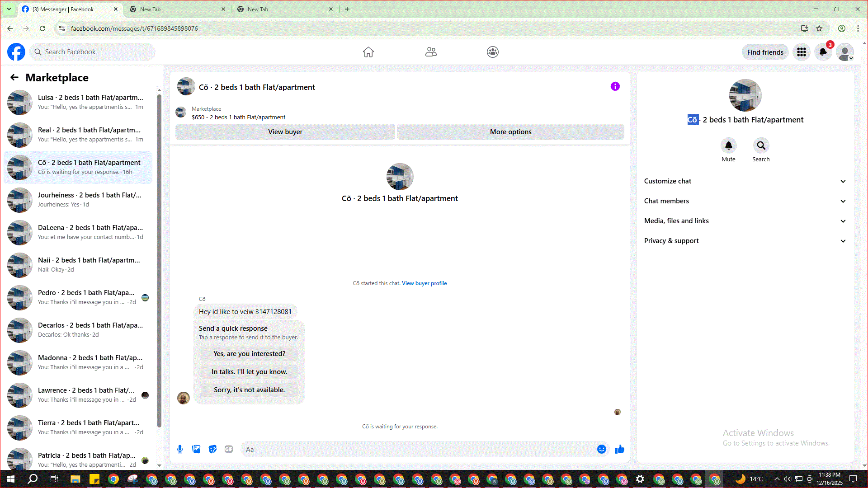The height and width of the screenshot is (488, 868).
Task: Open Decarlos conversation in list
Action: 78,330
